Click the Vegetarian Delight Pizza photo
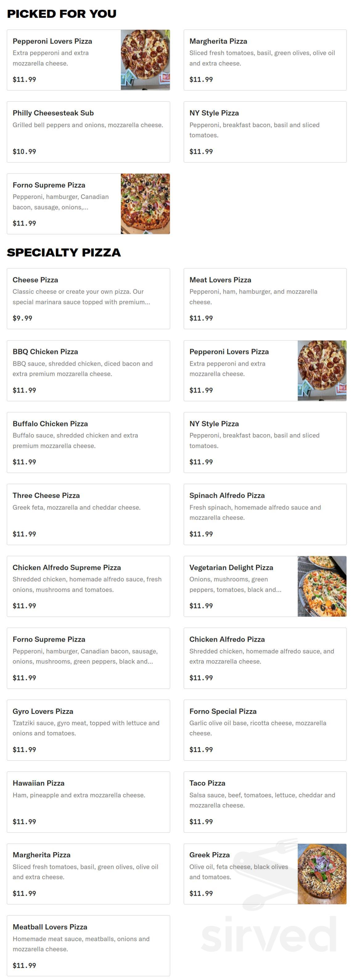This screenshot has width=355, height=980. [x=322, y=587]
